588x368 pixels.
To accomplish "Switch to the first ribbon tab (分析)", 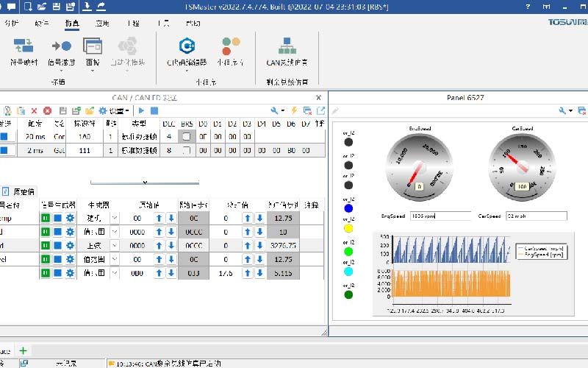I will click(12, 23).
